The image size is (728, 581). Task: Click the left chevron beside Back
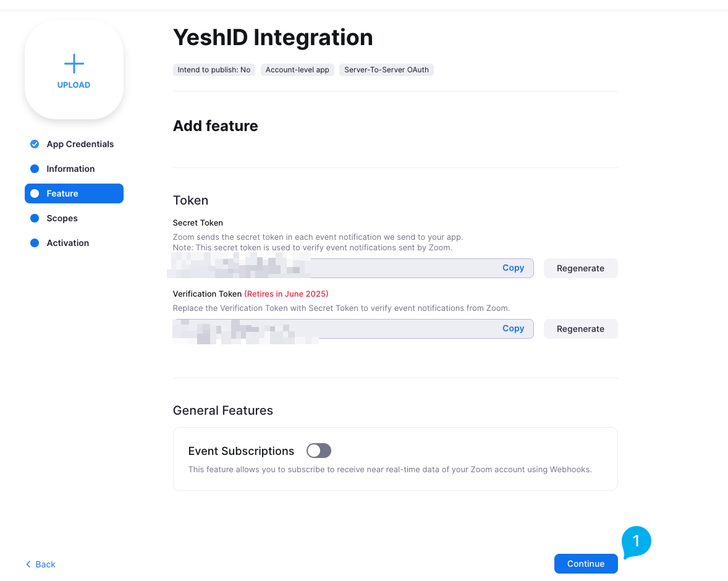(x=28, y=564)
